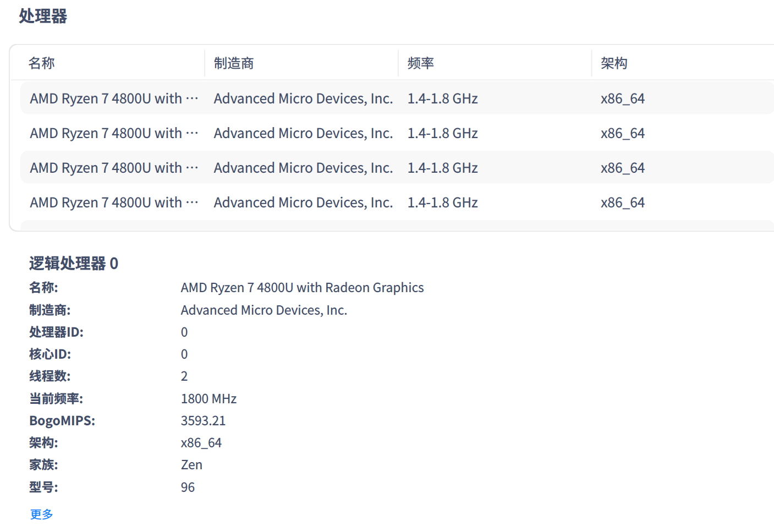Image resolution: width=774 pixels, height=532 pixels.
Task: Click the 架构: label in the details list
Action: click(43, 443)
